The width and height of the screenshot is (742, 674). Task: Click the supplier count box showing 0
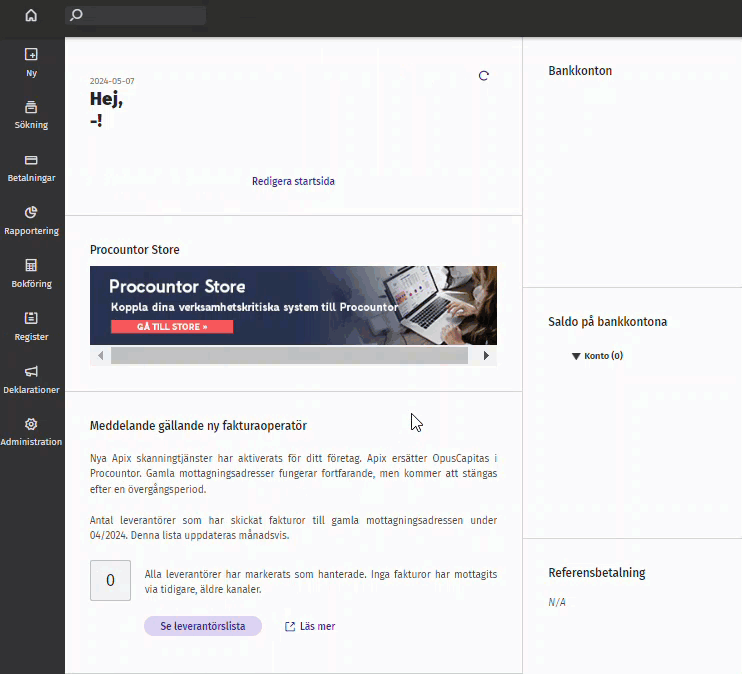click(110, 580)
